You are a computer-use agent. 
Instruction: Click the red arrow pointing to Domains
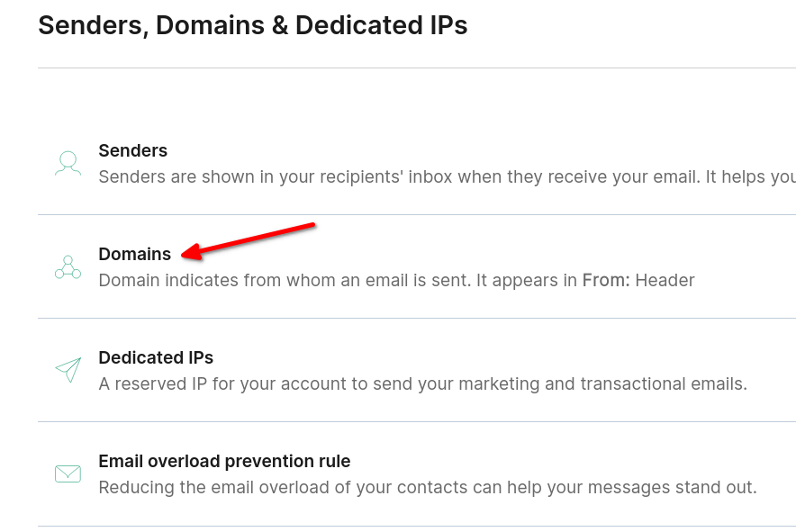tap(249, 241)
